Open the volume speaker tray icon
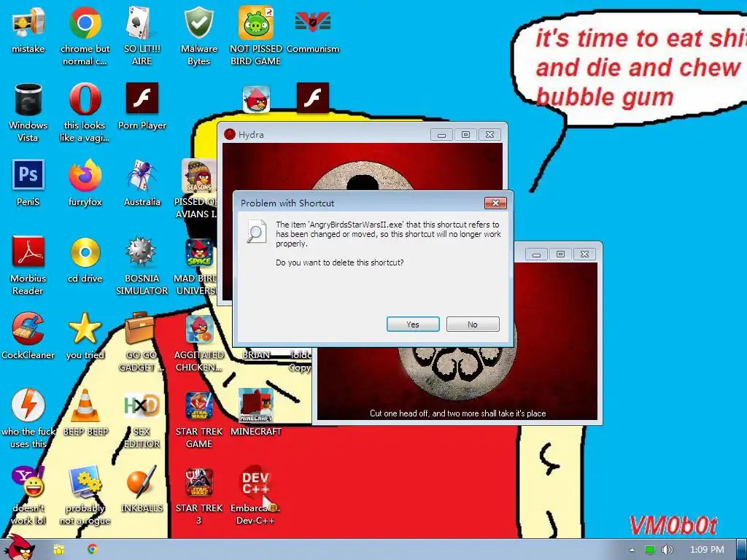 point(667,550)
